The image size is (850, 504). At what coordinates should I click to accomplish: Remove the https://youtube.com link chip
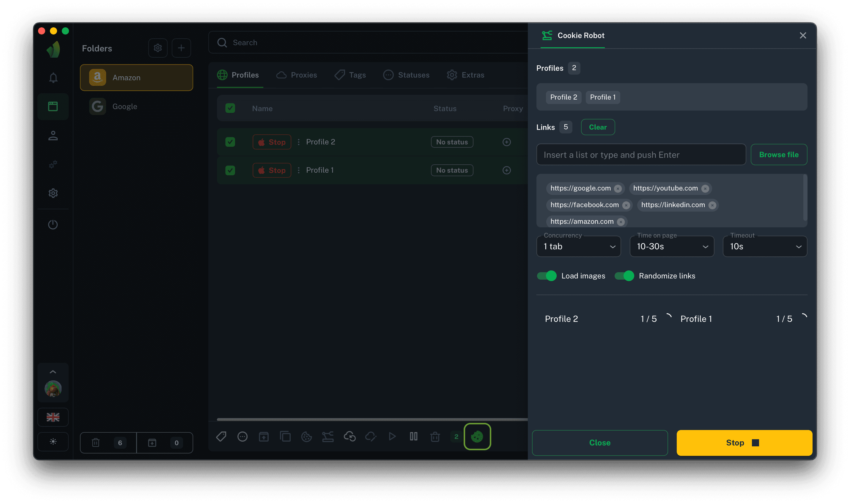(705, 188)
